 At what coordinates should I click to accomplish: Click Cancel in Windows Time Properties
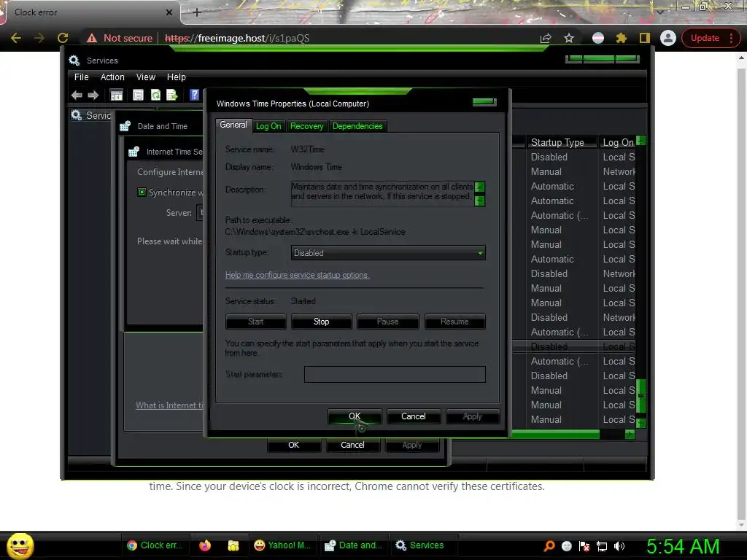point(414,416)
